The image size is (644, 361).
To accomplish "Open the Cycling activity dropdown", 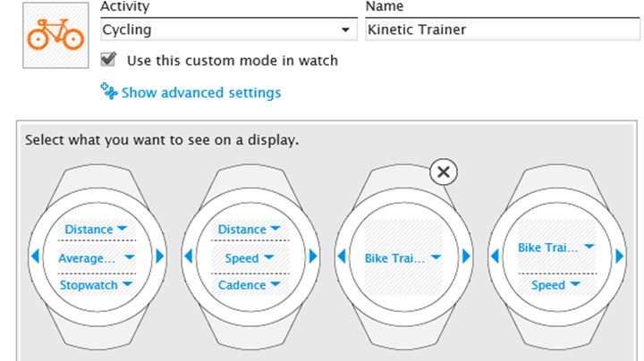I will (229, 29).
